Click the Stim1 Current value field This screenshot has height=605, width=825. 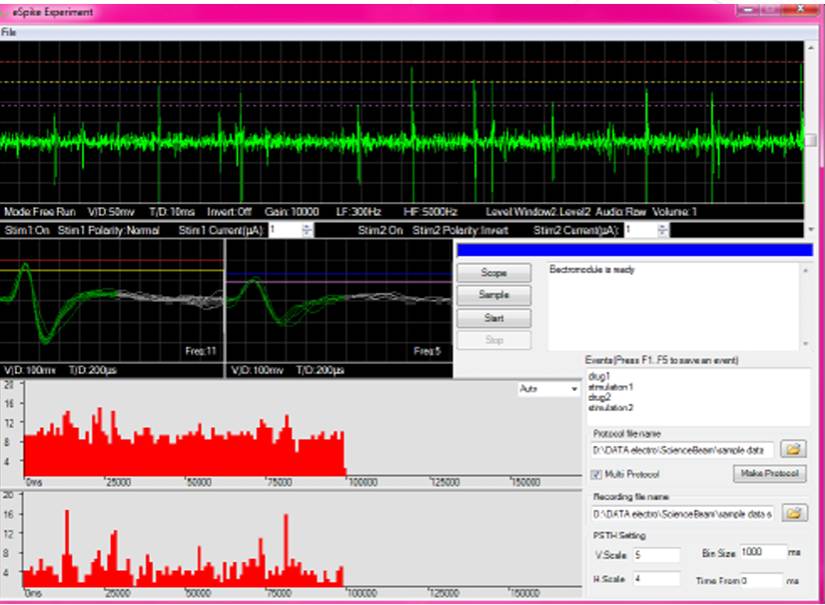coord(285,230)
